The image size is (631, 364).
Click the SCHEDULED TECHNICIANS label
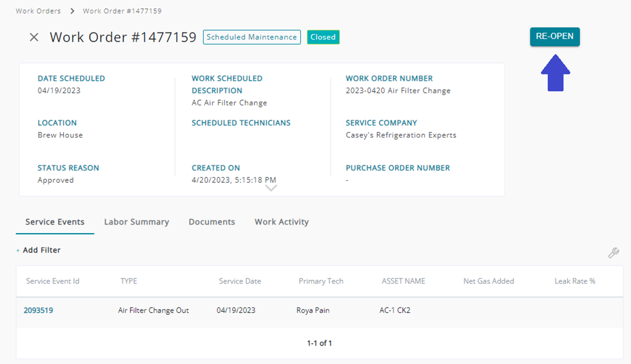241,123
